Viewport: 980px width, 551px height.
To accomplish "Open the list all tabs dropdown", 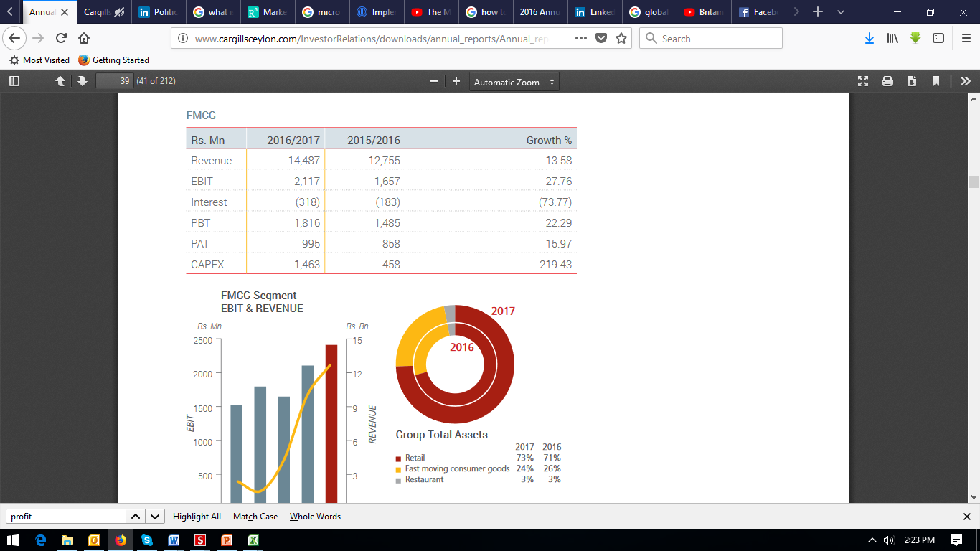I will click(x=841, y=12).
